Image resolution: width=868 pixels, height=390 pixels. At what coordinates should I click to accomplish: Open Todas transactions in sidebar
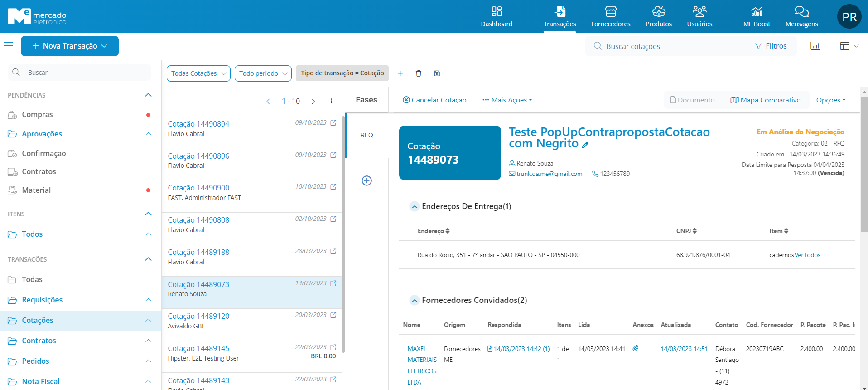tap(32, 280)
